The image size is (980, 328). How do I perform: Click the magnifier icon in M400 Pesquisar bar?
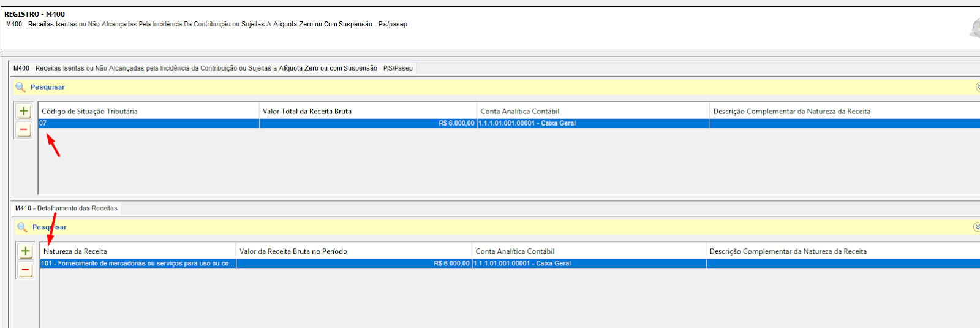[20, 87]
